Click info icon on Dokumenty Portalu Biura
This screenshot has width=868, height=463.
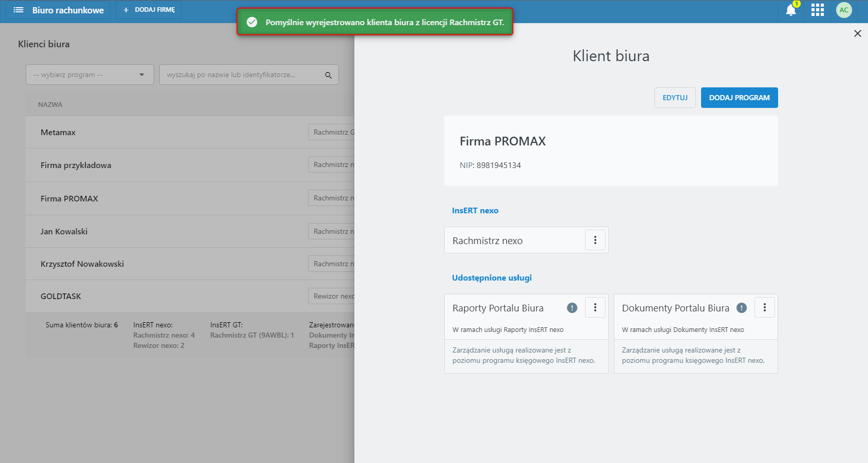coord(742,308)
